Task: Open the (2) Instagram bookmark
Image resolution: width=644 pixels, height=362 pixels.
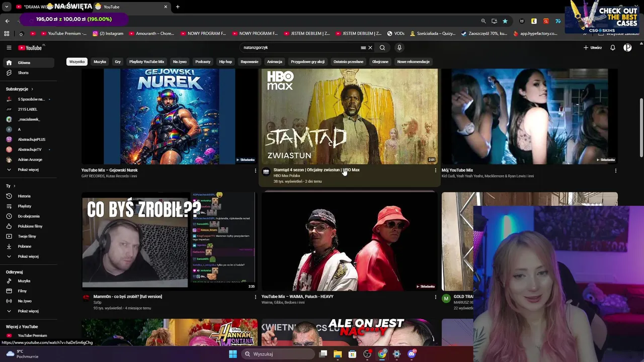Action: click(108, 34)
